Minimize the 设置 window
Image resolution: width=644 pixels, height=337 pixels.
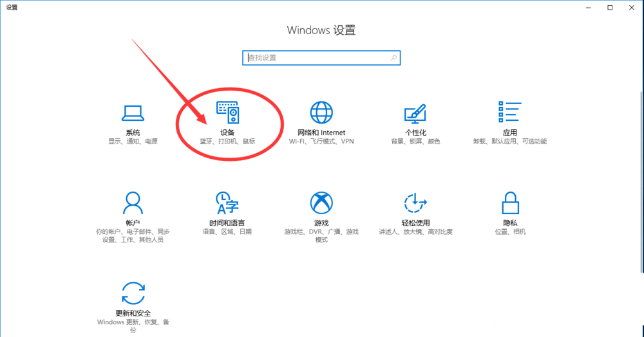(x=589, y=7)
